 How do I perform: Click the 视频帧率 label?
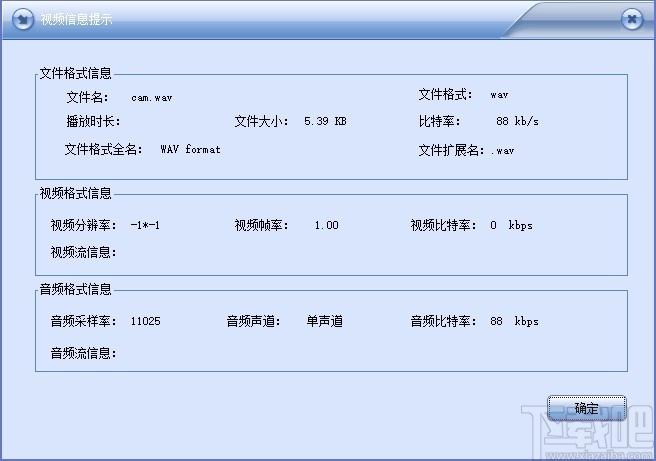click(261, 225)
